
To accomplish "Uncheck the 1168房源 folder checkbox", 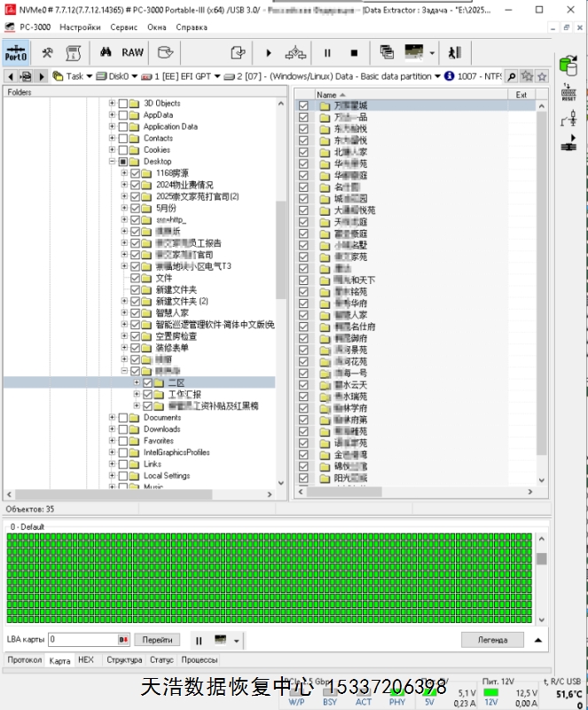I will pos(136,174).
